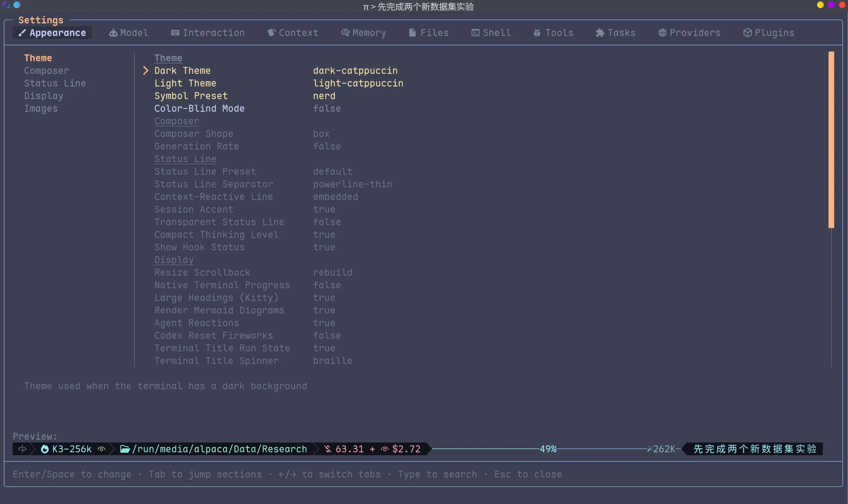Image resolution: width=848 pixels, height=504 pixels.
Task: Toggle Generation Rate setting
Action: [248, 147]
